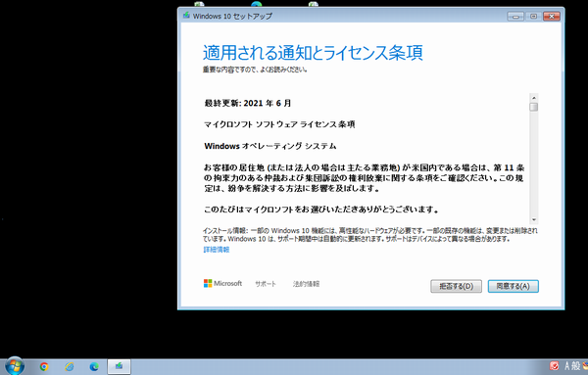Screen dimensions: 588x375
Task: Click the line このたびはマイクロソフトをお選びいただき
Action: tap(321, 210)
